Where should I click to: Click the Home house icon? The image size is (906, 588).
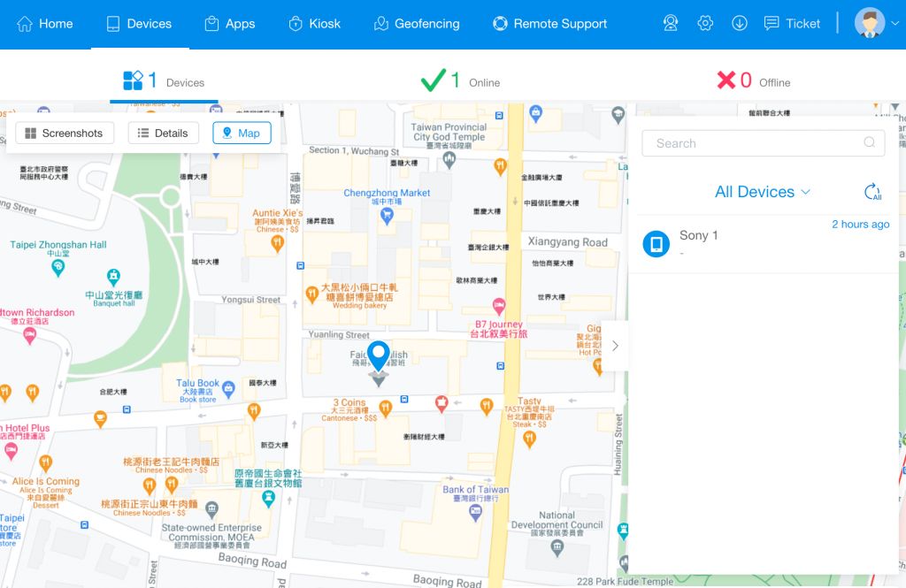[25, 24]
